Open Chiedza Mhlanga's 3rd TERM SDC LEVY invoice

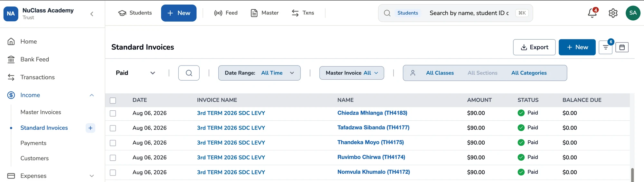[x=231, y=113]
